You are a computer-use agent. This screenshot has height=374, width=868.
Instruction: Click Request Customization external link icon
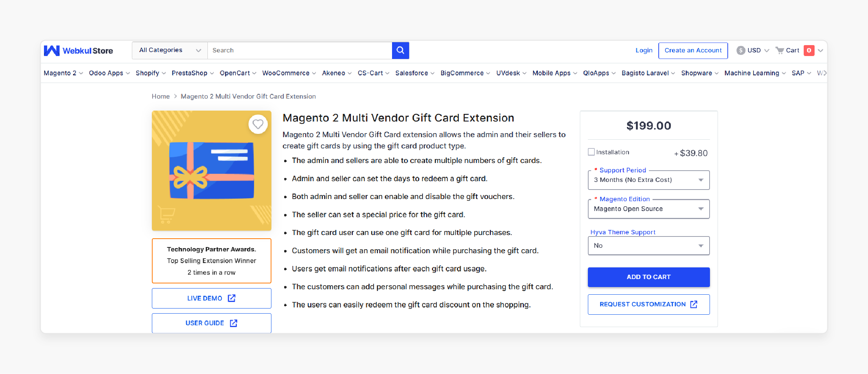pyautogui.click(x=694, y=304)
